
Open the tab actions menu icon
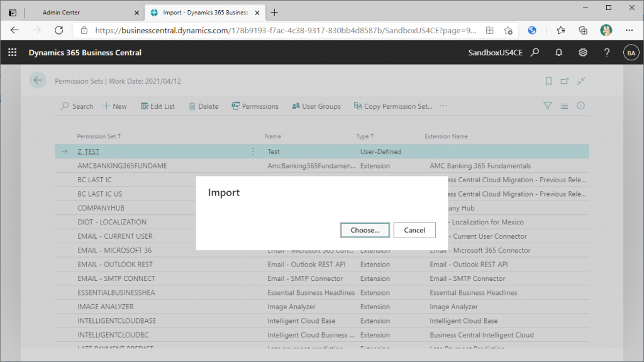(13, 13)
